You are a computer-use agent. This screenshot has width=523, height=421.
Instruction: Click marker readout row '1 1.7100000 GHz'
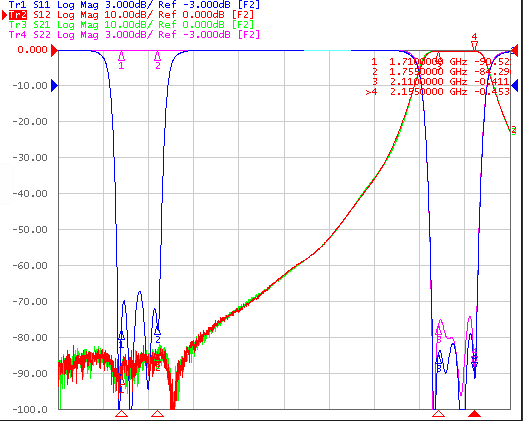click(x=441, y=62)
